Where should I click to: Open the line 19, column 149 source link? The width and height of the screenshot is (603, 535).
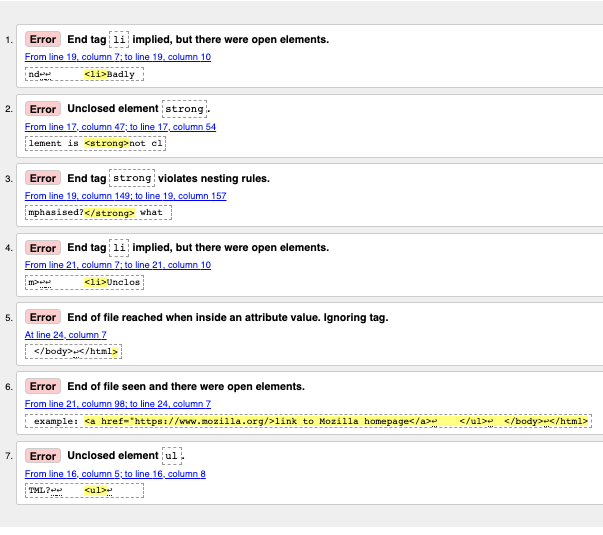click(x=125, y=196)
